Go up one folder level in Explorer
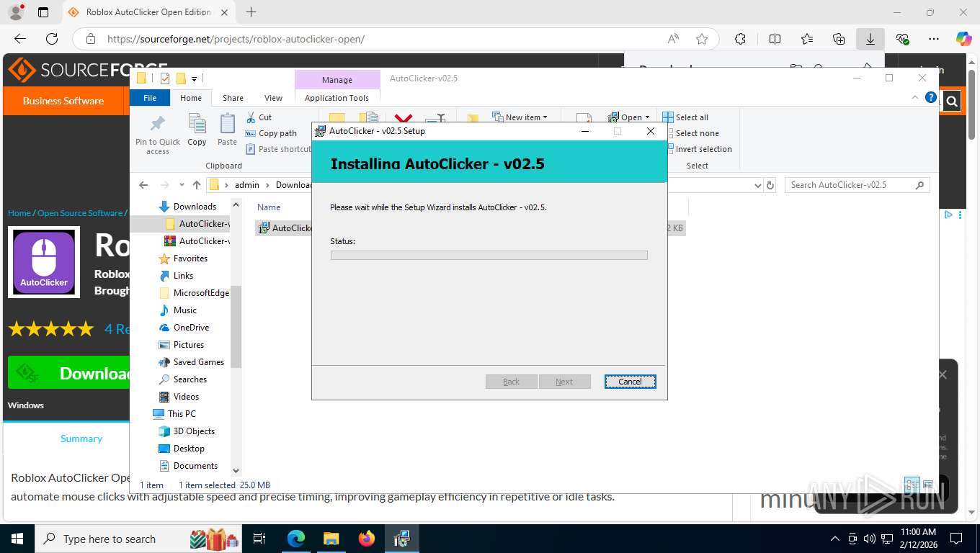 (x=197, y=185)
